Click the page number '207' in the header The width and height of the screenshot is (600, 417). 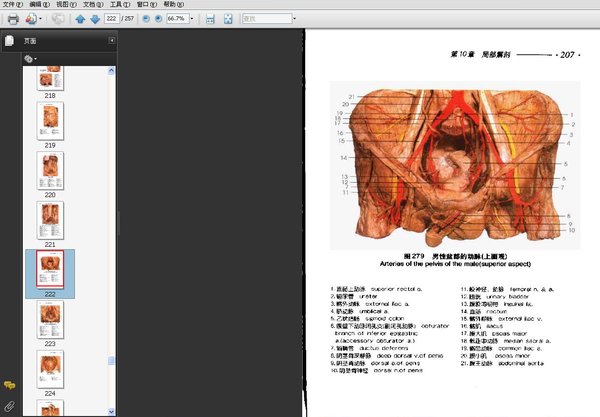(x=567, y=55)
